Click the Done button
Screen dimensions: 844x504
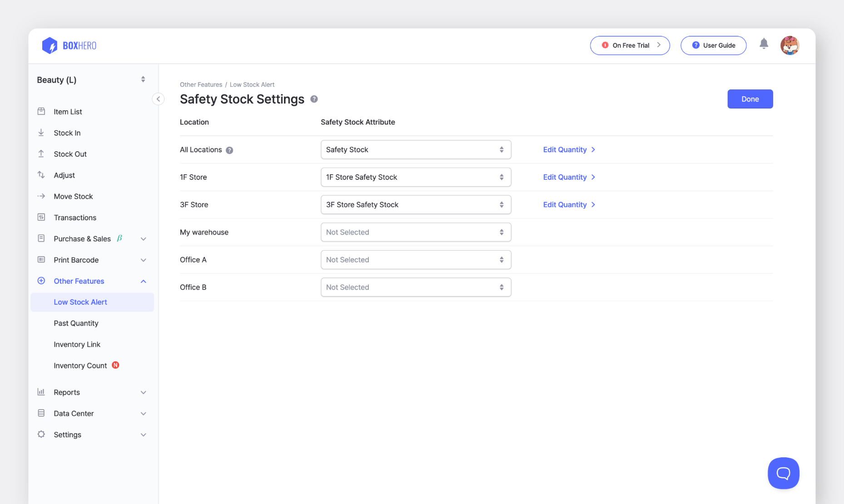pyautogui.click(x=750, y=99)
